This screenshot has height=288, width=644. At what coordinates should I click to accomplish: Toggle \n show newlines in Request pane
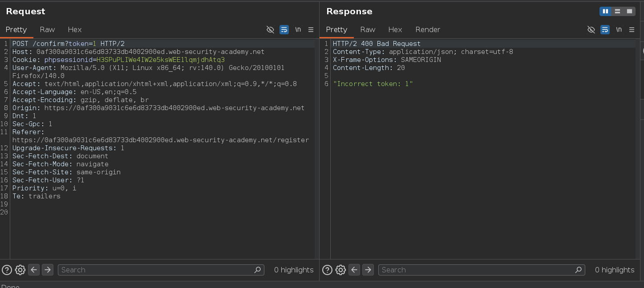coord(298,29)
